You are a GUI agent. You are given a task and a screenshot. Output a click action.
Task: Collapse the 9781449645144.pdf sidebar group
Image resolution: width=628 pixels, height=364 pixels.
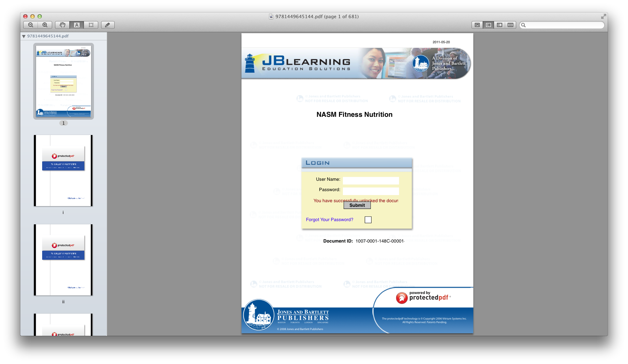[24, 36]
